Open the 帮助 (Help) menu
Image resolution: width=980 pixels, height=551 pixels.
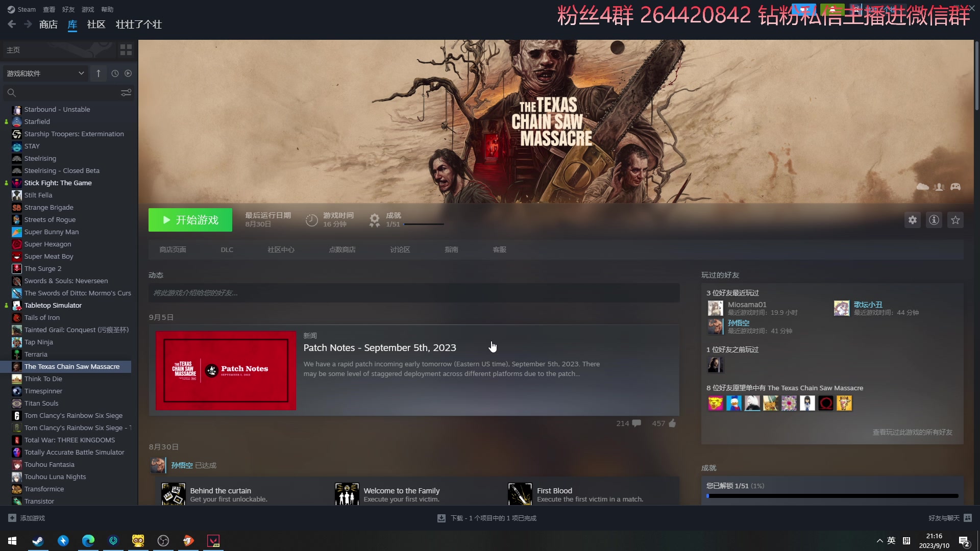point(107,9)
